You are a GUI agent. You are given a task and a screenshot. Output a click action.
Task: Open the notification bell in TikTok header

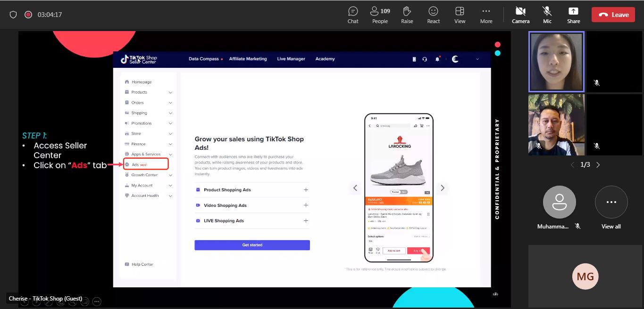[x=438, y=59]
